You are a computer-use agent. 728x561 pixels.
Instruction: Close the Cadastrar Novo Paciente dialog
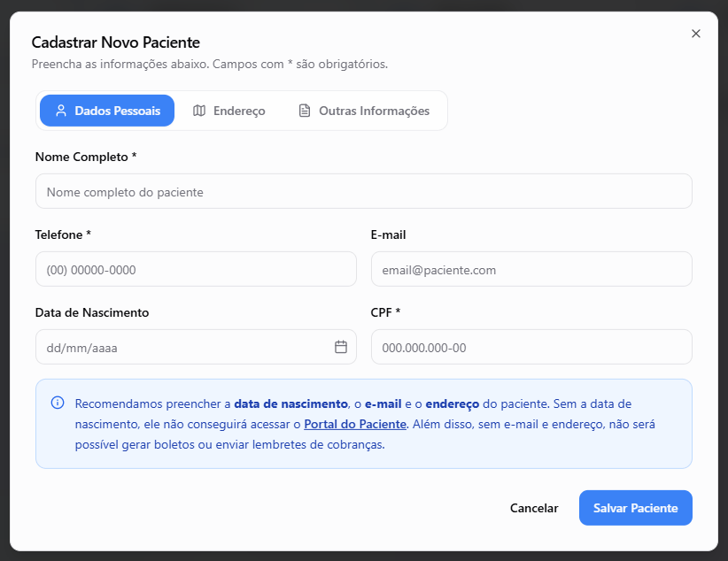pos(695,34)
